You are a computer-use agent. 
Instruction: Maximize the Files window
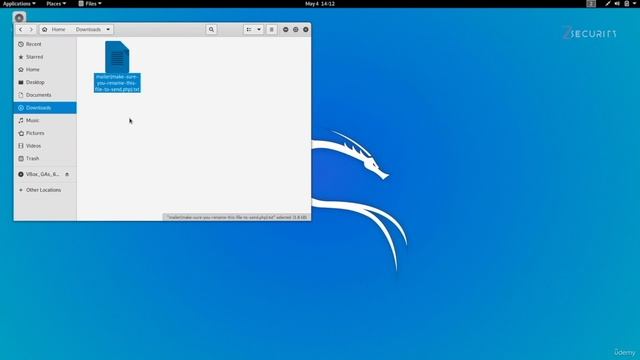[296, 29]
